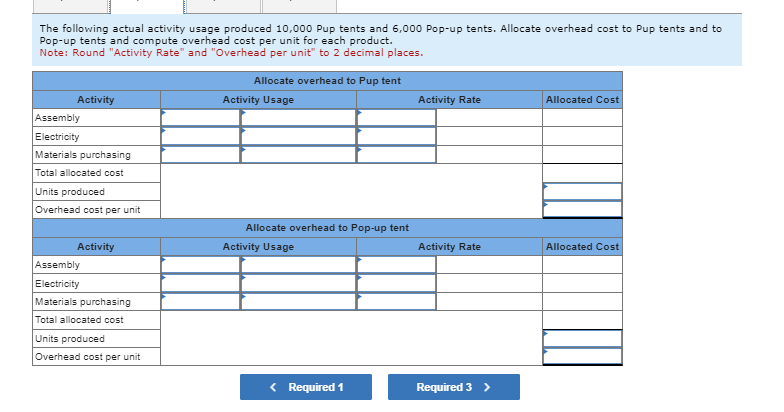Click 'Assembly' row label in Pop-up tent table
This screenshot has height=412, width=784.
click(x=58, y=265)
